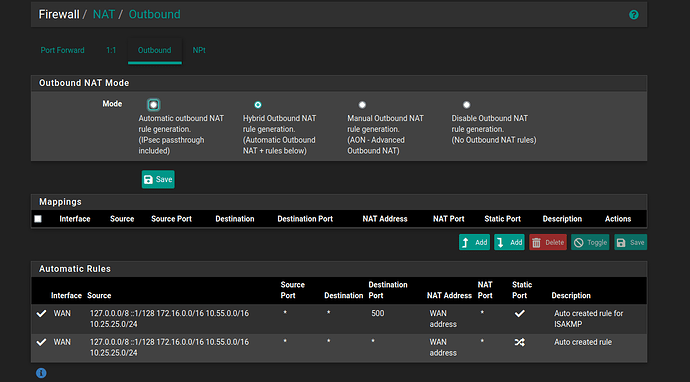Screen dimensions: 690x382
Task: Check the Mappings select-all checkbox
Action: (38, 219)
